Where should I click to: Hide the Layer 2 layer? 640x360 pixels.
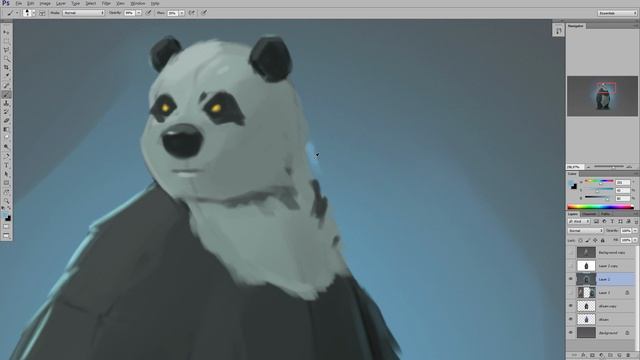571,279
